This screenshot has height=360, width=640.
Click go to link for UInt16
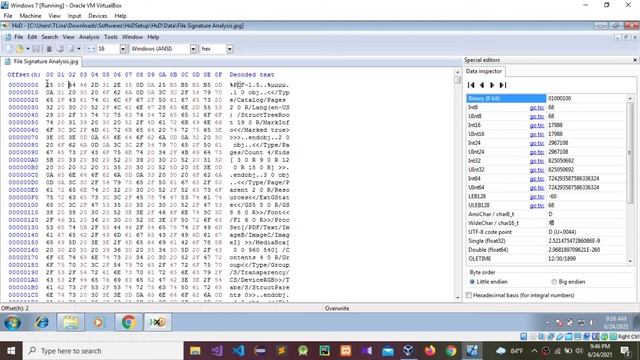tap(537, 134)
